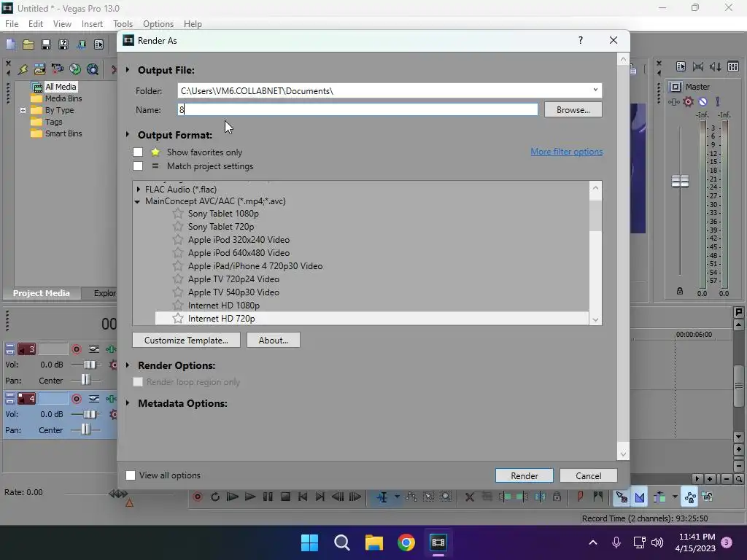The width and height of the screenshot is (747, 560).
Task: Toggle favorite star for Apple TV 720p24 Video
Action: click(178, 279)
